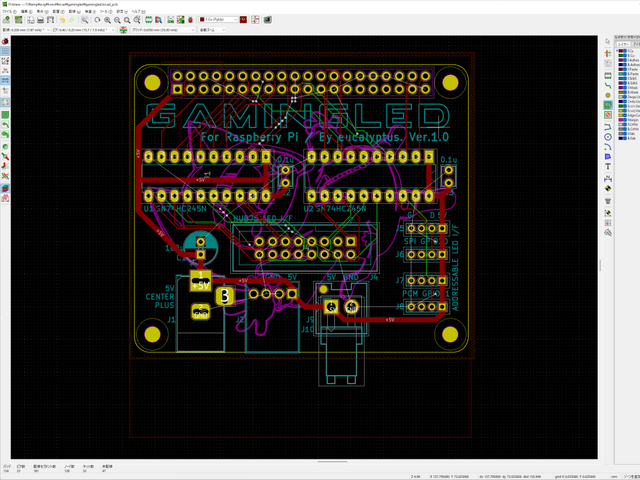Open the ファイル (File) menu
640x480 pixels.
point(8,11)
